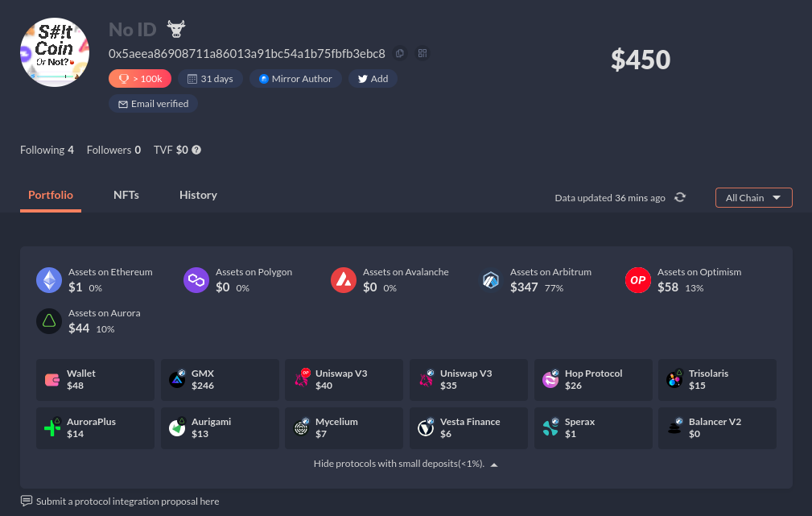The height and width of the screenshot is (516, 812).
Task: Show the address QR code icon
Action: pos(422,53)
